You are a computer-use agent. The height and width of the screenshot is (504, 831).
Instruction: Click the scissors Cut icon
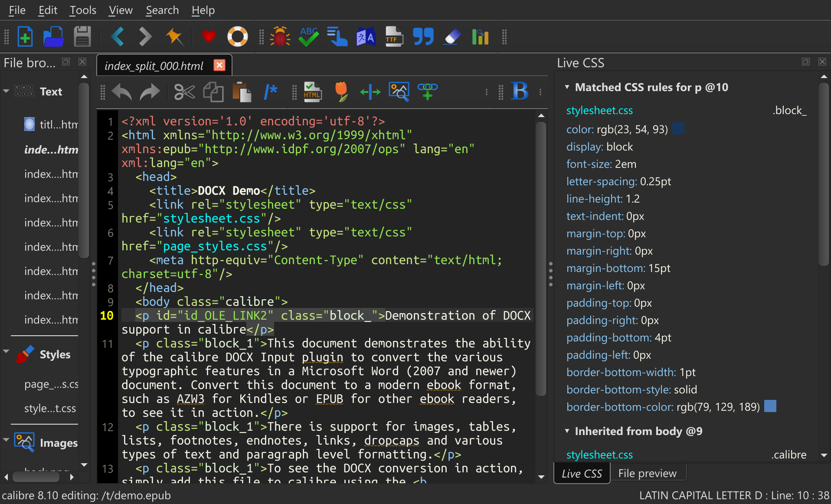pos(184,92)
